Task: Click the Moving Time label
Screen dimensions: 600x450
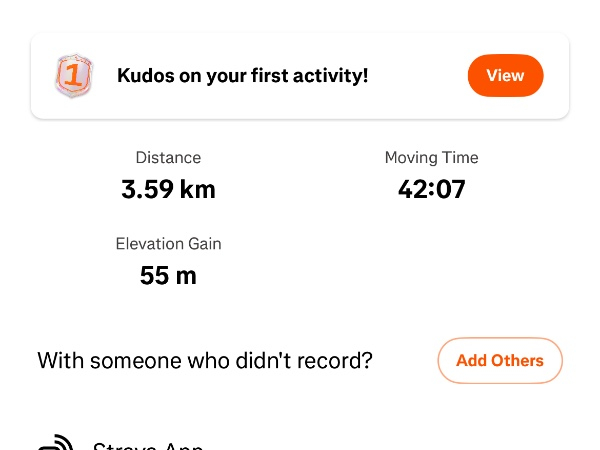Action: pos(431,157)
